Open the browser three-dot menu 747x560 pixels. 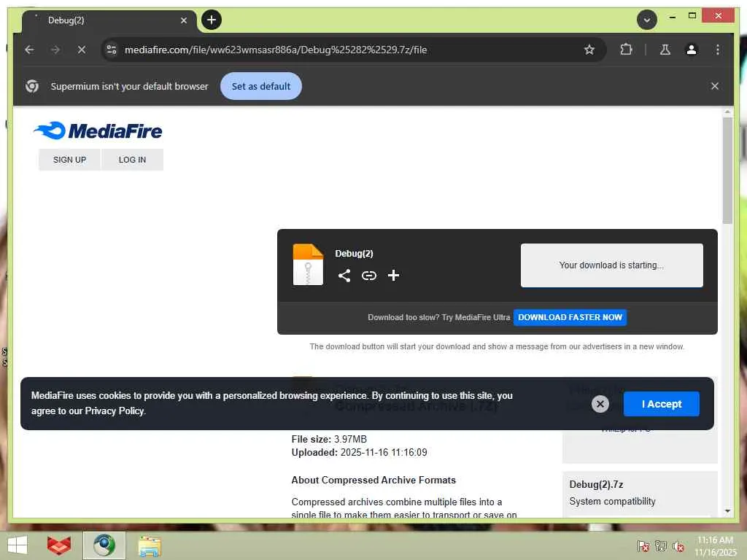(718, 50)
